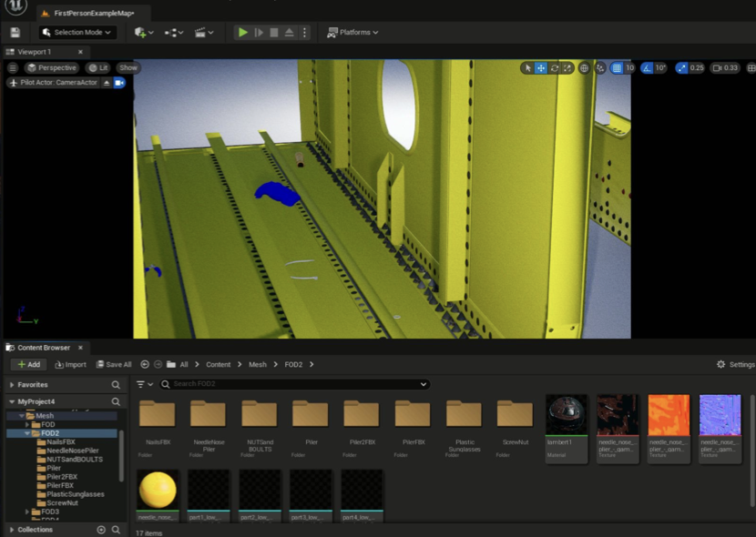Open the cinematics clapperboard menu
Viewport: 756px width, 537px height.
pos(204,33)
